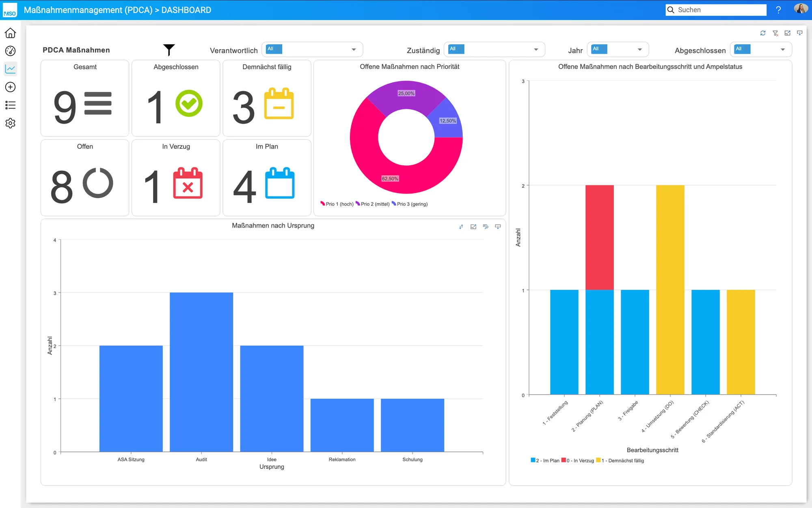Refresh the dashboard with the reload icon
The width and height of the screenshot is (812, 508).
click(763, 33)
